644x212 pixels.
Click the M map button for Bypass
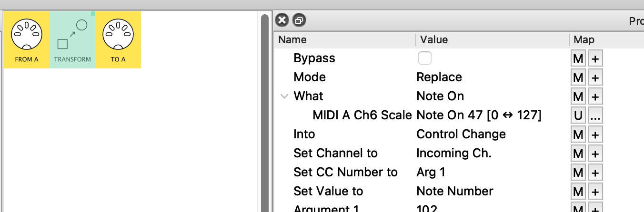click(x=578, y=58)
